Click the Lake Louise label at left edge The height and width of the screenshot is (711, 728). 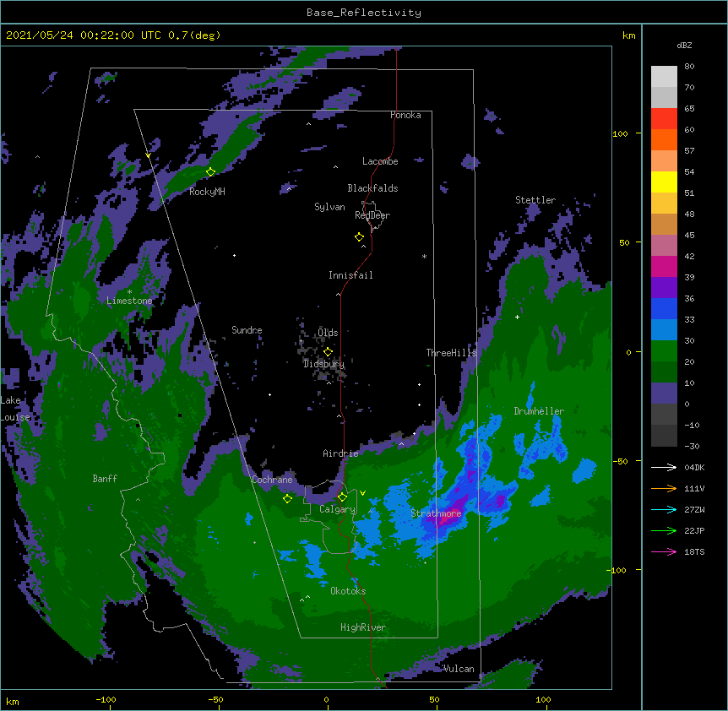tap(15, 409)
